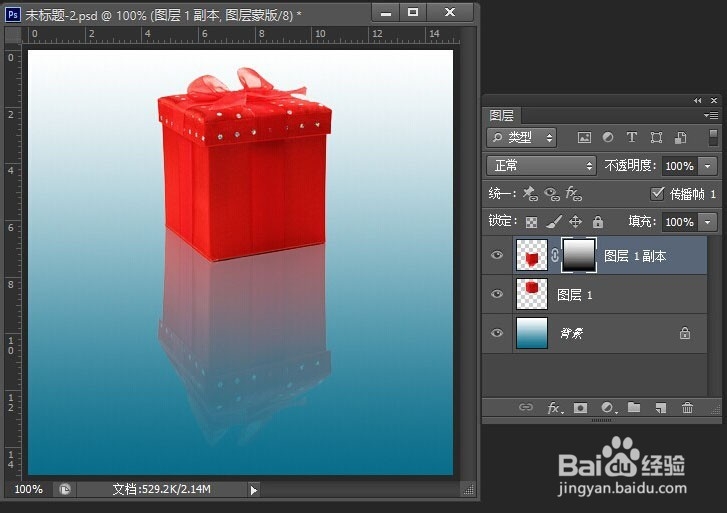Filter layers by smart object icon
The image size is (727, 513).
[x=680, y=137]
